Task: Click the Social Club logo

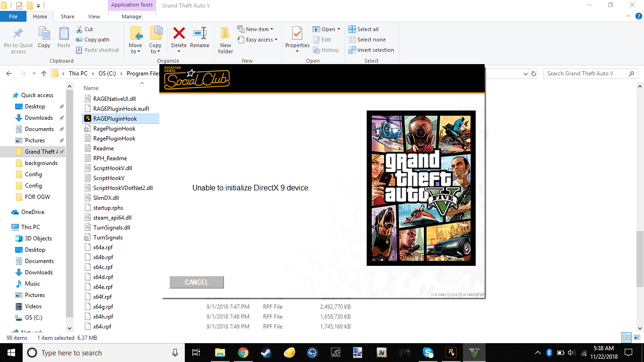Action: 197,79
